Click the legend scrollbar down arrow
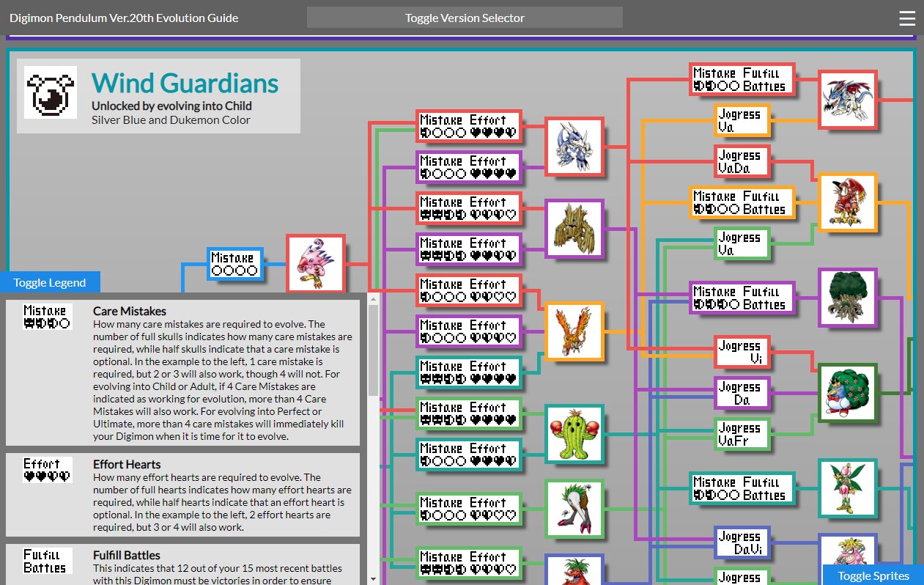This screenshot has width=924, height=585. (x=373, y=578)
